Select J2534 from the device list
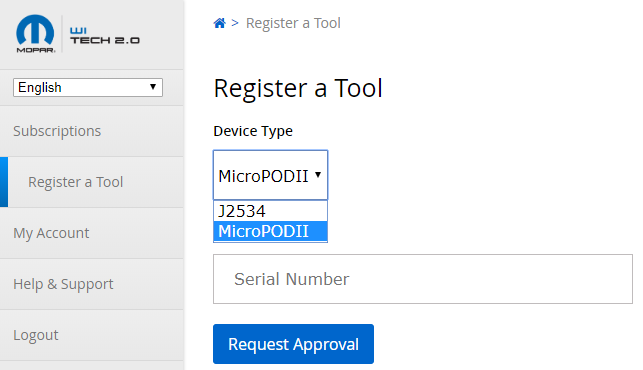The image size is (643, 370). tap(270, 211)
